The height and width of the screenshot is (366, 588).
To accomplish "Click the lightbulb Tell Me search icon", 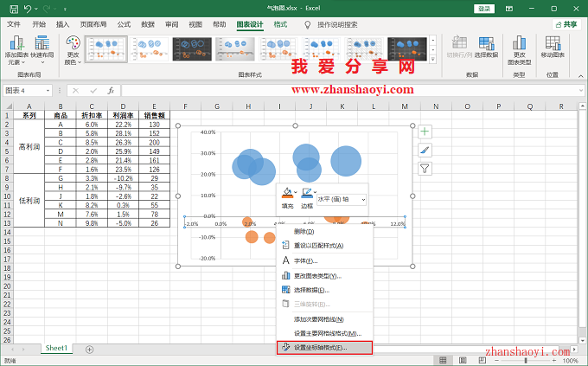I will (x=308, y=25).
